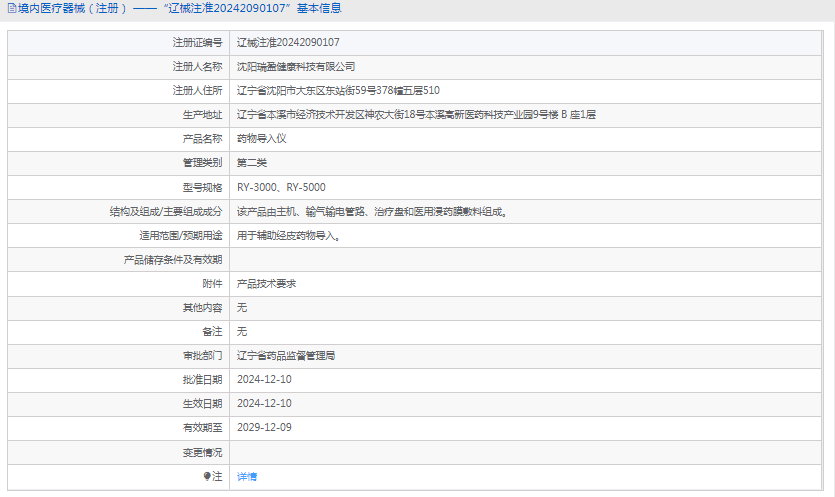
Task: Click the label 其他内容
Action: click(x=202, y=308)
